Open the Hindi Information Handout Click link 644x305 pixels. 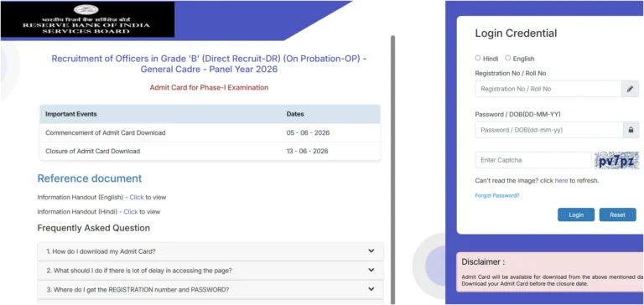(x=131, y=212)
